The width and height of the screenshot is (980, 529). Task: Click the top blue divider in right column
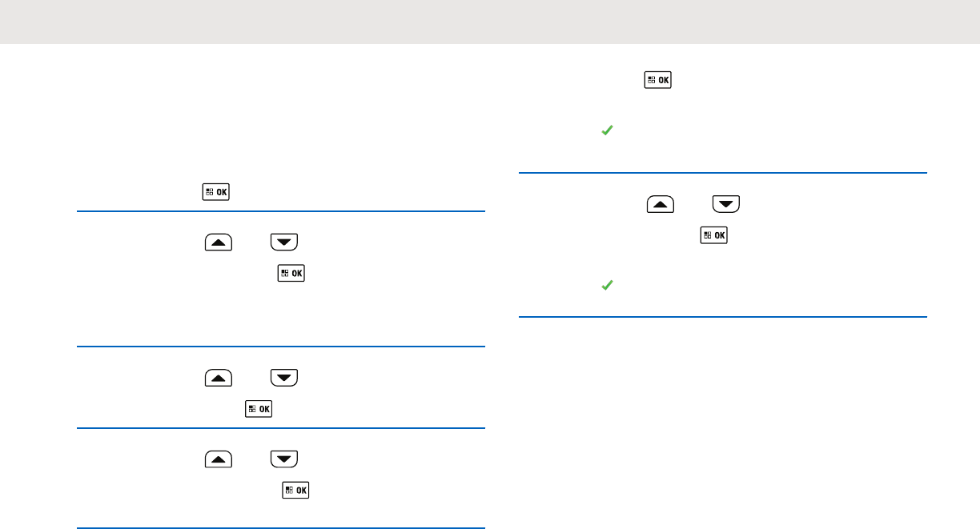722,172
